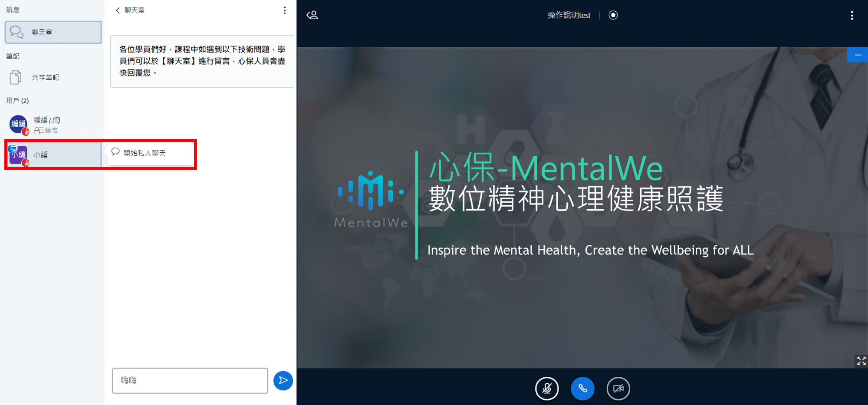Select user 編編 in the user list
The image size is (868, 405).
(x=53, y=125)
